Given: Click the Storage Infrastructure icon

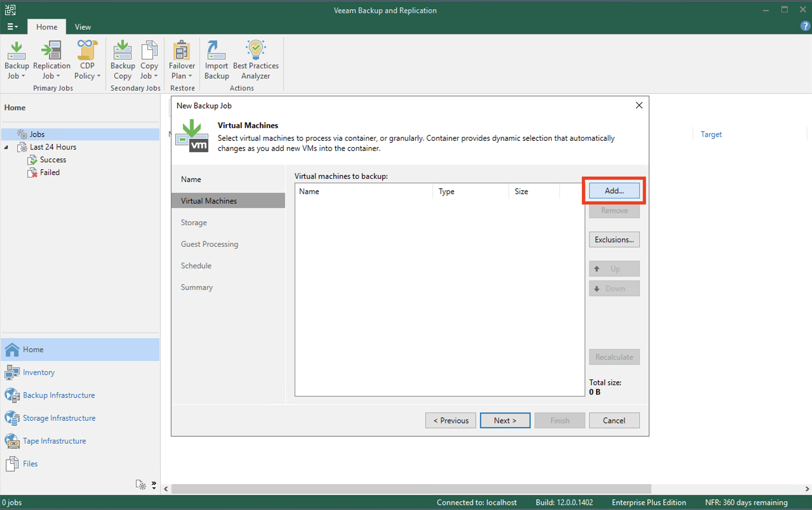Looking at the screenshot, I should point(12,418).
